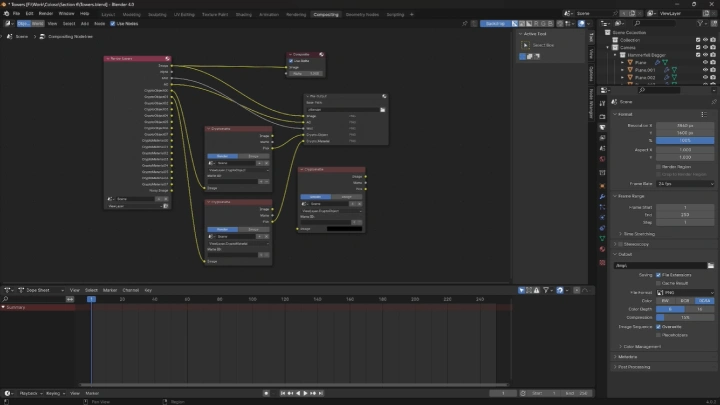Play the animation forward

pyautogui.click(x=305, y=393)
